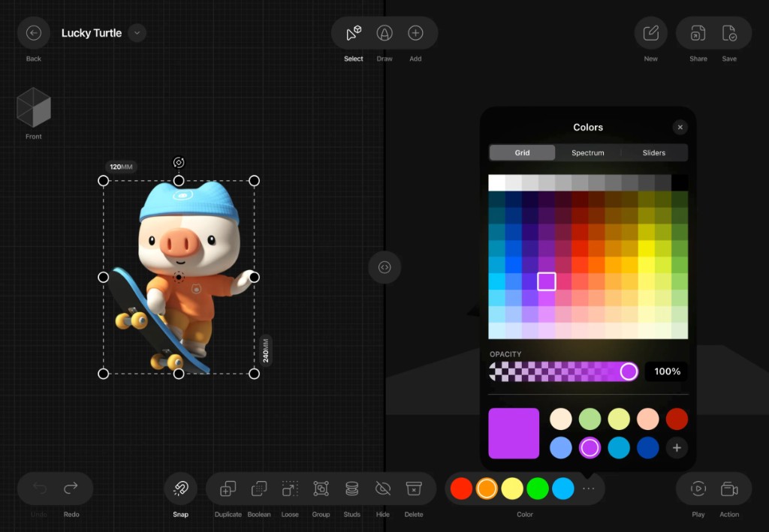Pick the green color in bottom toolbar

[538, 488]
